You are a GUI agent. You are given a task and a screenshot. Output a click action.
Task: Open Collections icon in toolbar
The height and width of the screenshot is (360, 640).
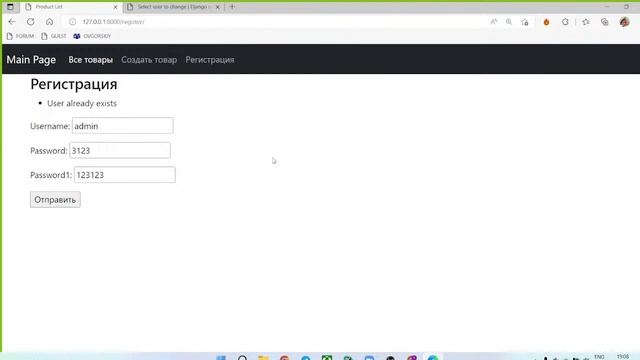(604, 22)
